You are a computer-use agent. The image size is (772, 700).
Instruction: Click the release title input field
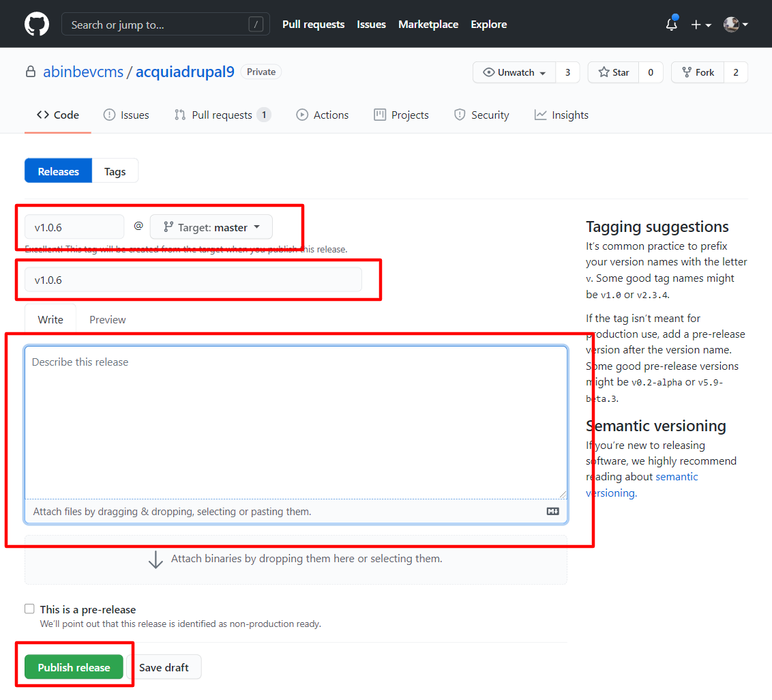193,280
